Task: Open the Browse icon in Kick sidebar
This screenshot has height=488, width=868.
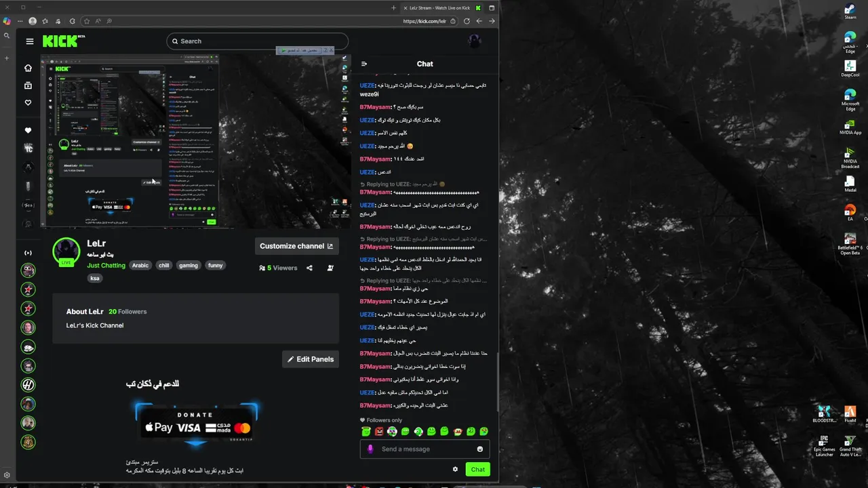Action: 28,85
